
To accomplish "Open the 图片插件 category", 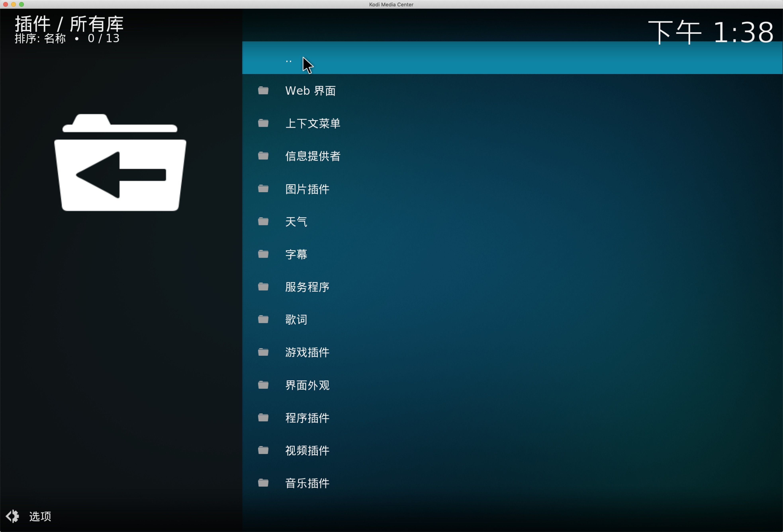I will 307,189.
